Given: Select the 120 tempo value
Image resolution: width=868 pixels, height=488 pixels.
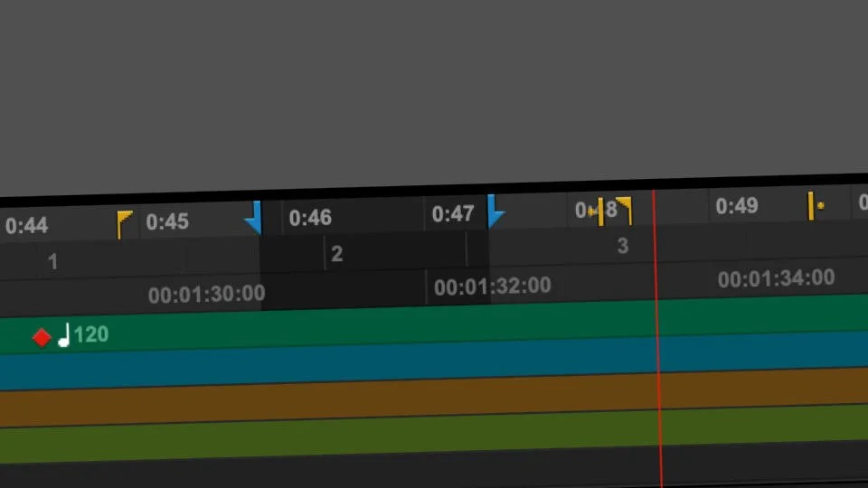Looking at the screenshot, I should [91, 334].
